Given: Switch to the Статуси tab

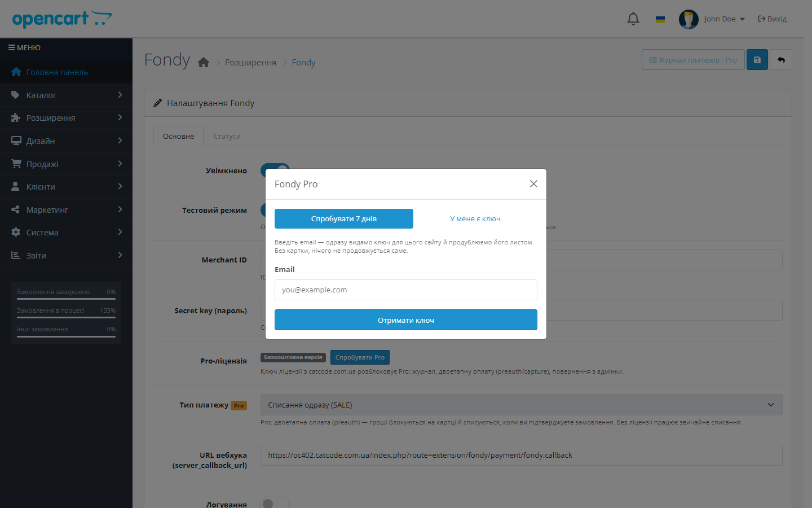Looking at the screenshot, I should 227,136.
